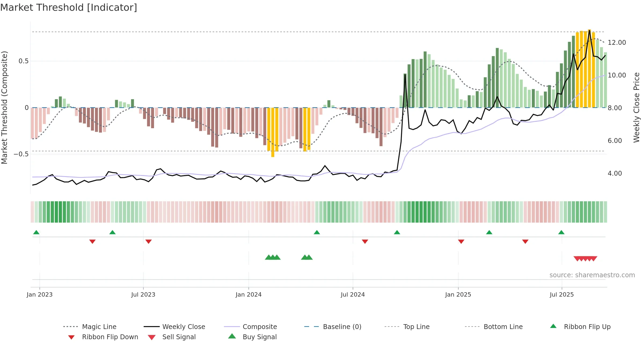Image resolution: width=644 pixels, height=362 pixels.
Task: Click the red Sell Signal legend triangle
Action: (x=152, y=337)
